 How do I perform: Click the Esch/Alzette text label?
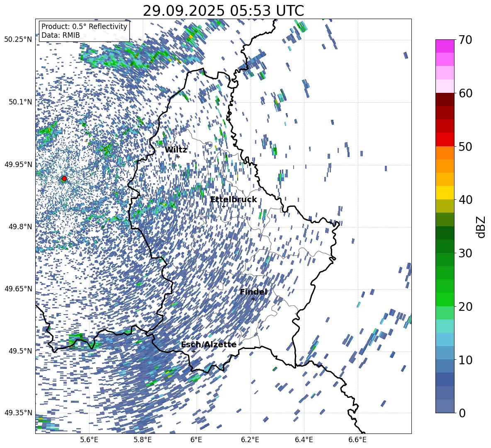(209, 344)
